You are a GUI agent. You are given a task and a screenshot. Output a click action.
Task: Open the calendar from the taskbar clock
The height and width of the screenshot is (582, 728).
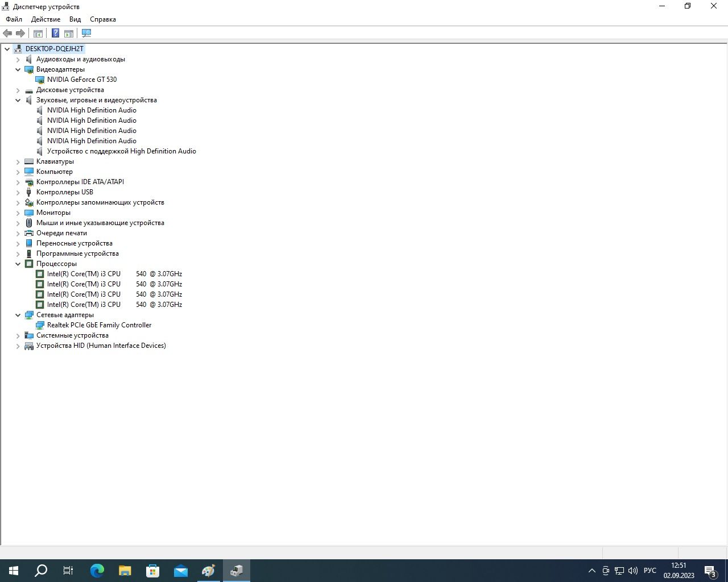coord(679,571)
